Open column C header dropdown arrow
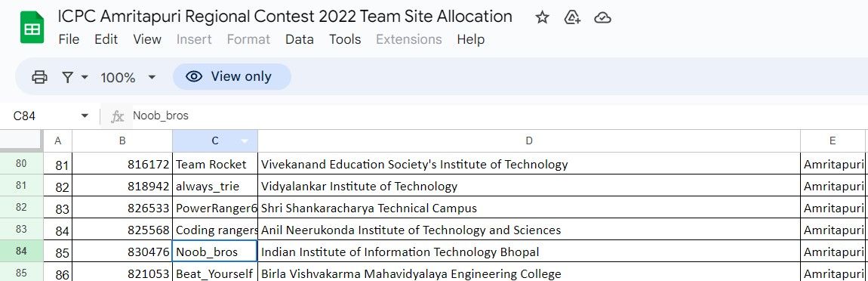The width and height of the screenshot is (868, 281). tap(245, 141)
